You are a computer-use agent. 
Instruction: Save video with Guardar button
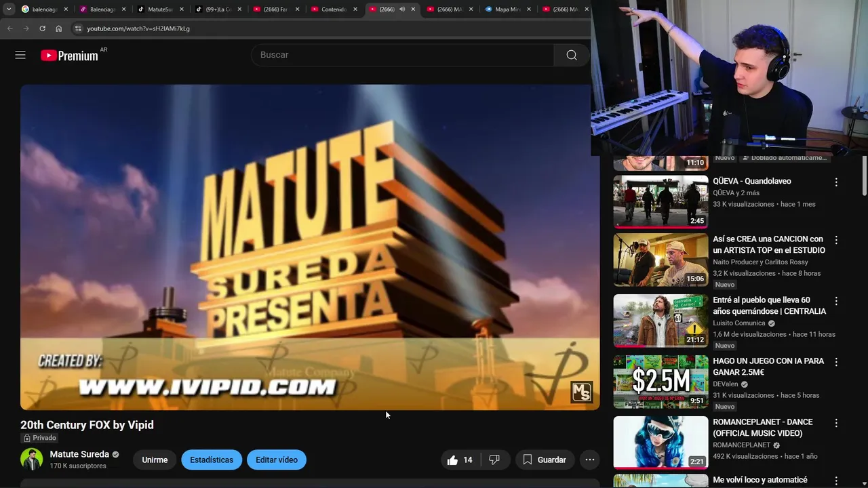[x=545, y=460]
